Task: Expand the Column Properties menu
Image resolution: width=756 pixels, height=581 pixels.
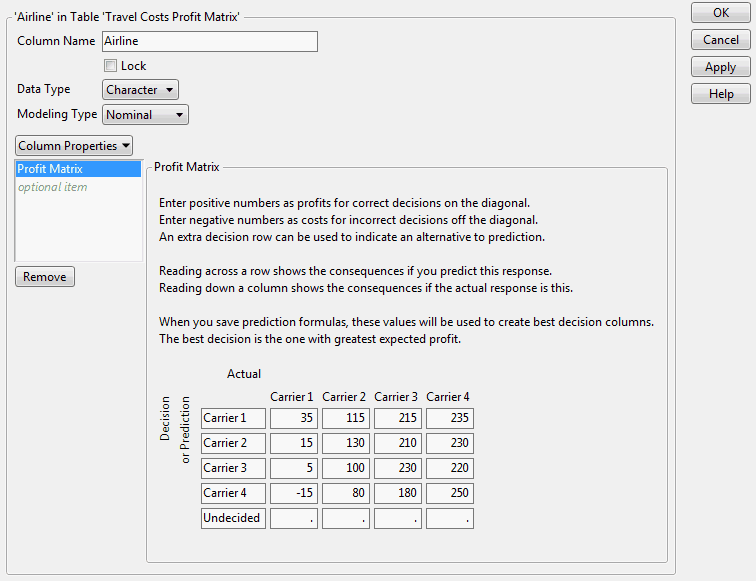Action: 74,146
